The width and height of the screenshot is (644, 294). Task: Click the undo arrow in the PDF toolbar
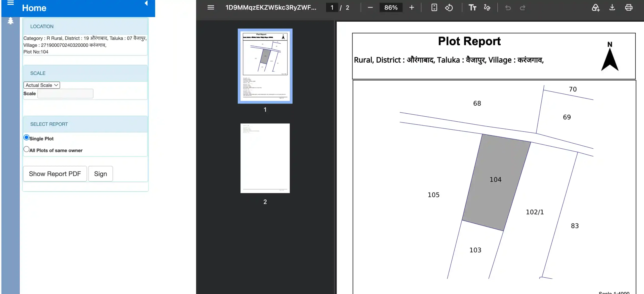click(x=508, y=8)
